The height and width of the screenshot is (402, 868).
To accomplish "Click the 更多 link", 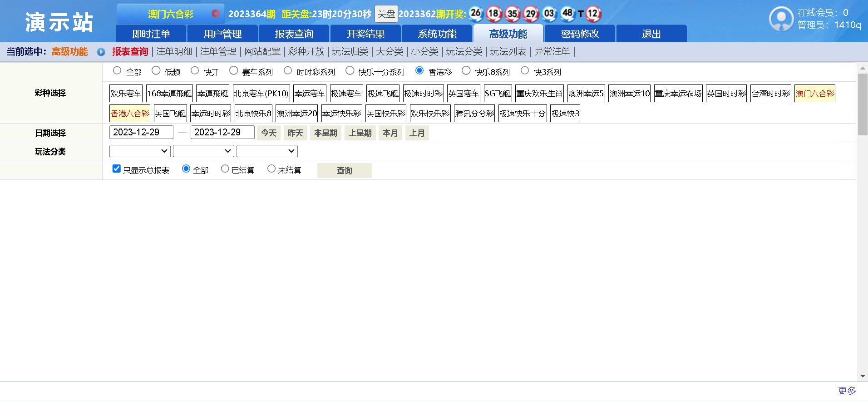I will [x=847, y=391].
